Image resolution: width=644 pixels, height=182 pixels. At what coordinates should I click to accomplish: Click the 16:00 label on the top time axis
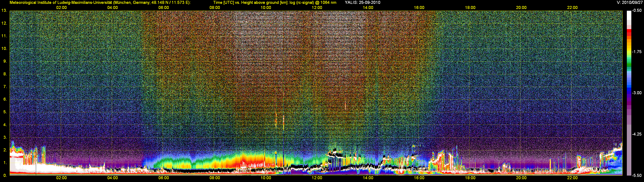(419, 7)
